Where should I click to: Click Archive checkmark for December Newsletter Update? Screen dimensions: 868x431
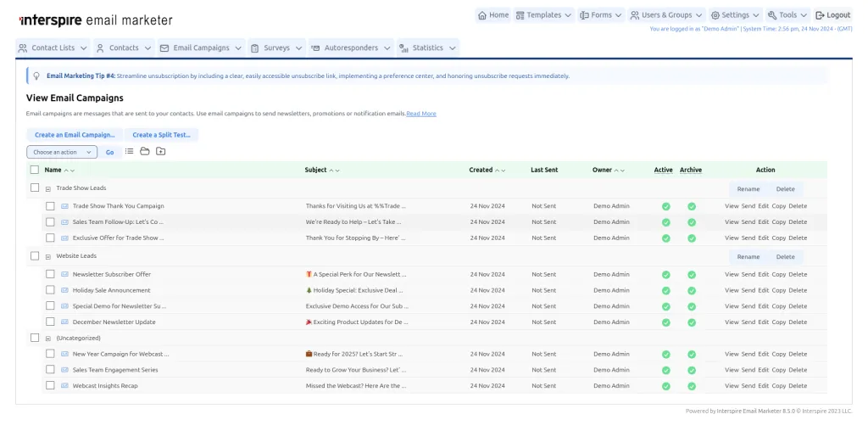point(692,322)
